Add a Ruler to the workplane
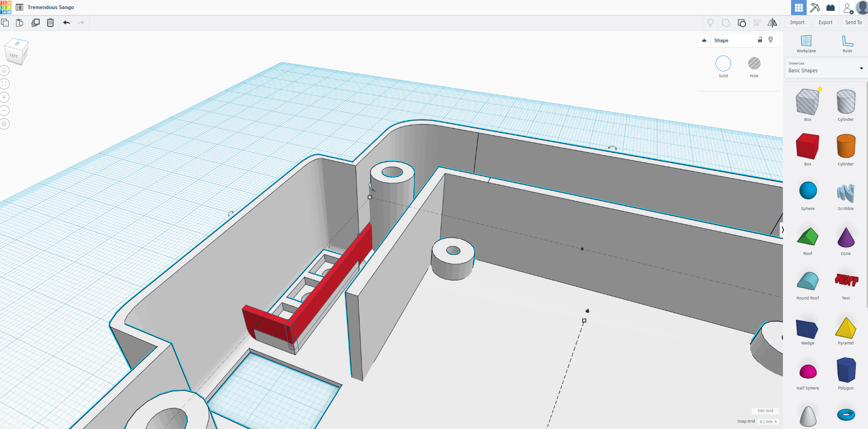The image size is (868, 429). point(847,44)
